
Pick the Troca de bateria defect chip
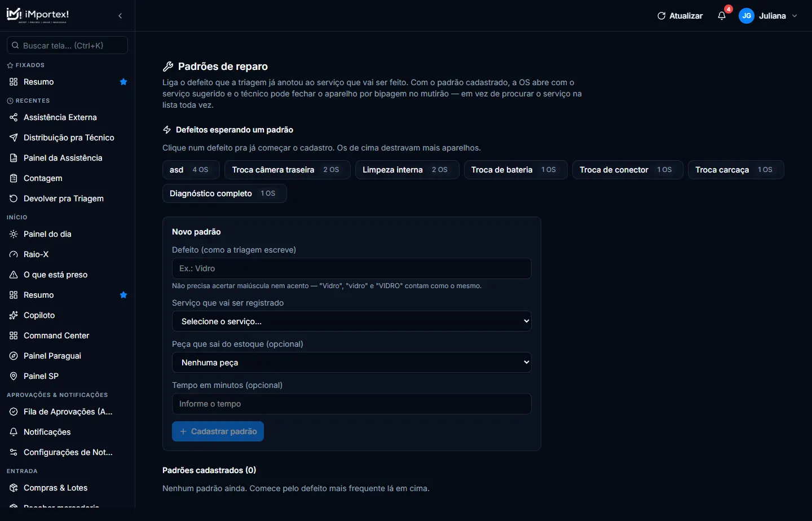coord(516,170)
